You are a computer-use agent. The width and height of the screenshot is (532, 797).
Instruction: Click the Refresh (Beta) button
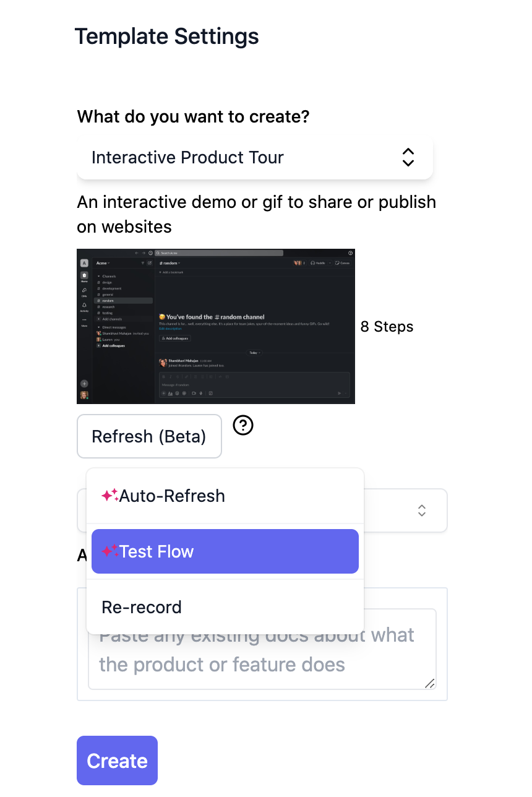click(149, 436)
